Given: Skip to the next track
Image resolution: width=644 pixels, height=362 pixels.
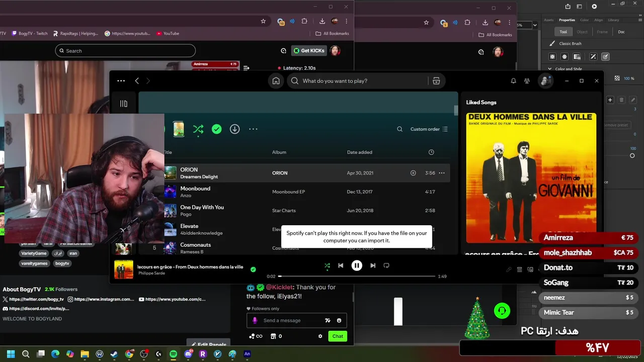Looking at the screenshot, I should 373,265.
